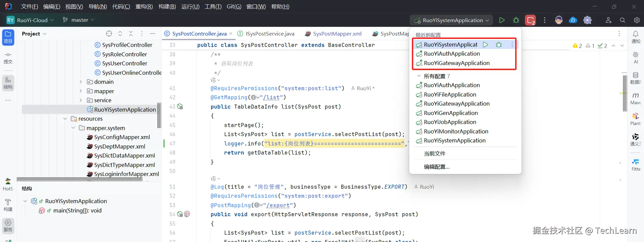Collapse the mapper.system folder
644x242 pixels.
[73, 128]
